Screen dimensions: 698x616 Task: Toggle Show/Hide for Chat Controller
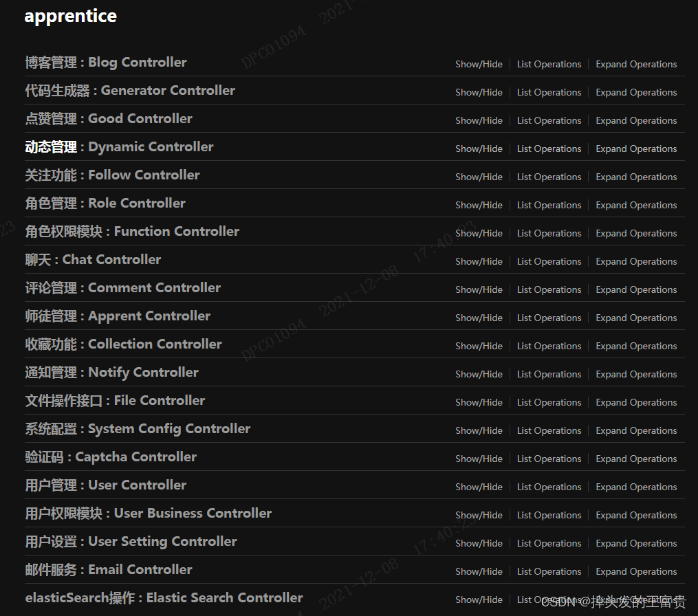pos(479,261)
